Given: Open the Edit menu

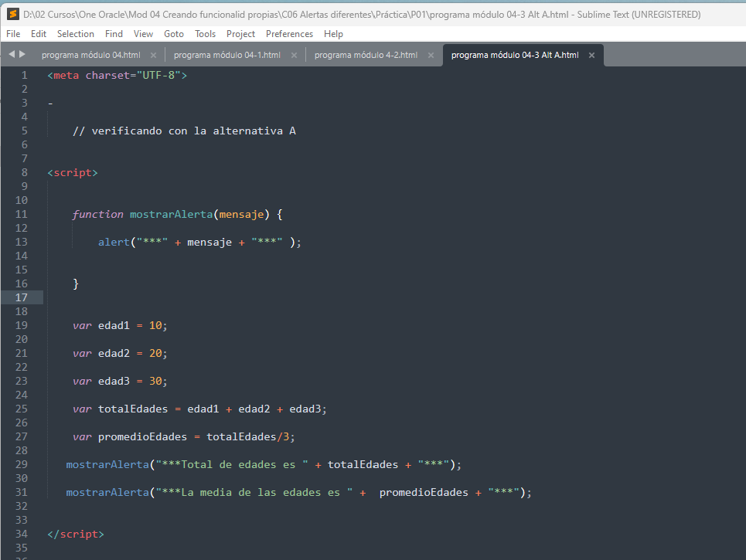Looking at the screenshot, I should click(x=39, y=34).
